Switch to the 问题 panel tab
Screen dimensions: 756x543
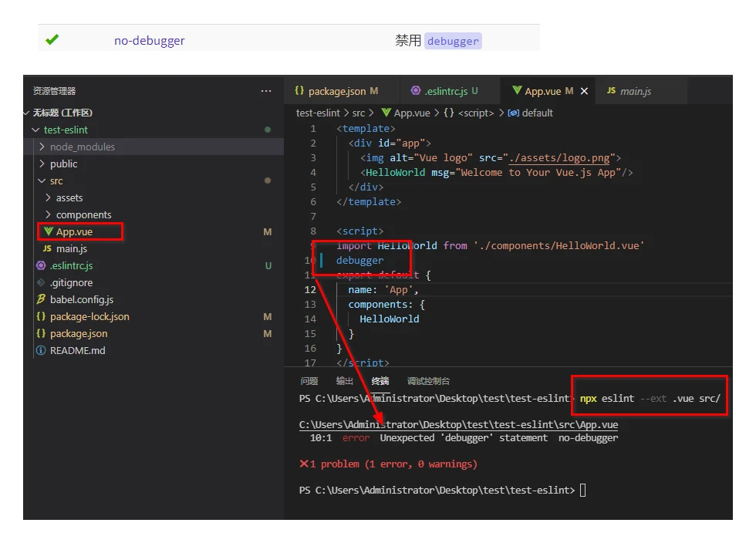[309, 381]
